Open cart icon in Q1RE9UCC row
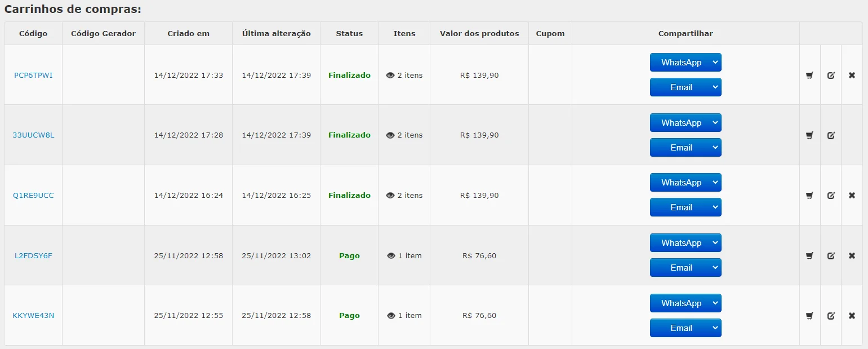Image resolution: width=868 pixels, height=349 pixels. coord(809,196)
